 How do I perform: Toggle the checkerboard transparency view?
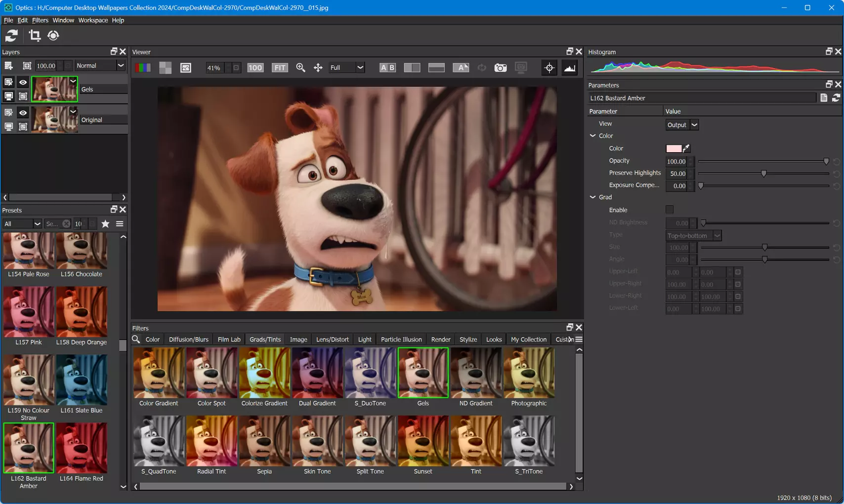coord(166,68)
